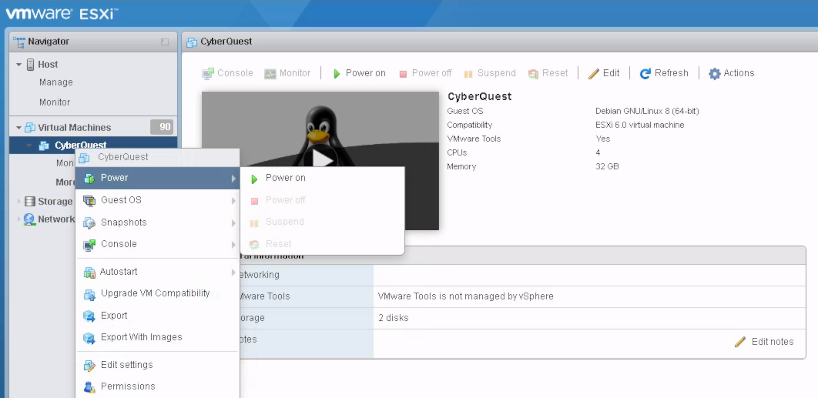Viewport: 818px width, 398px height.
Task: Click the Edit settings icon in the context menu
Action: pos(90,365)
